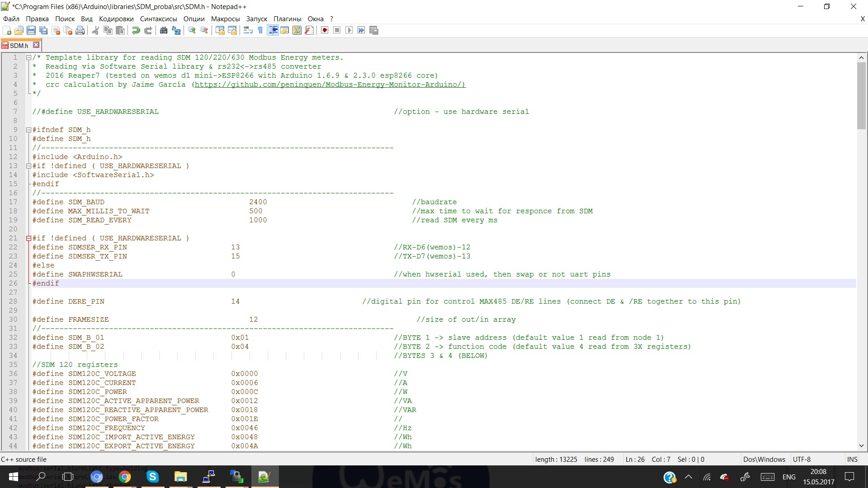Viewport: 868px width, 488px height.
Task: Click the vertical scrollbar down arrow
Action: coord(861,446)
